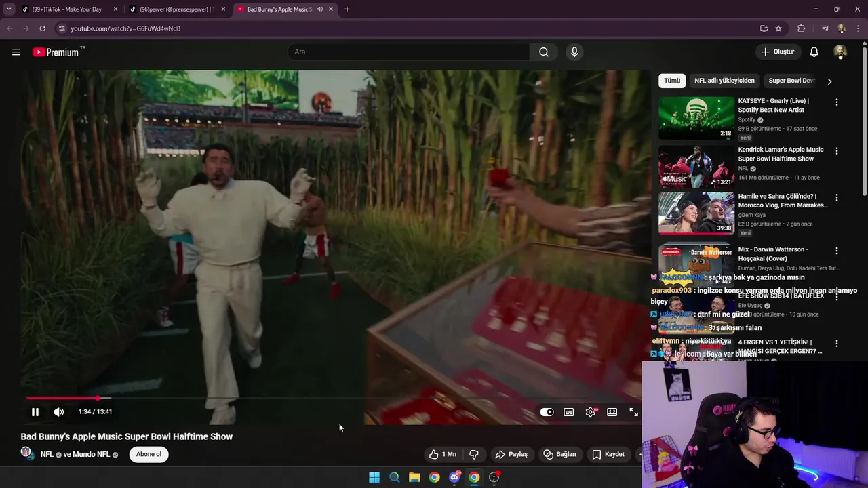Open KATSEYE Gnarly Live video thumbnail
Screen dimensions: 868x488
pos(696,118)
